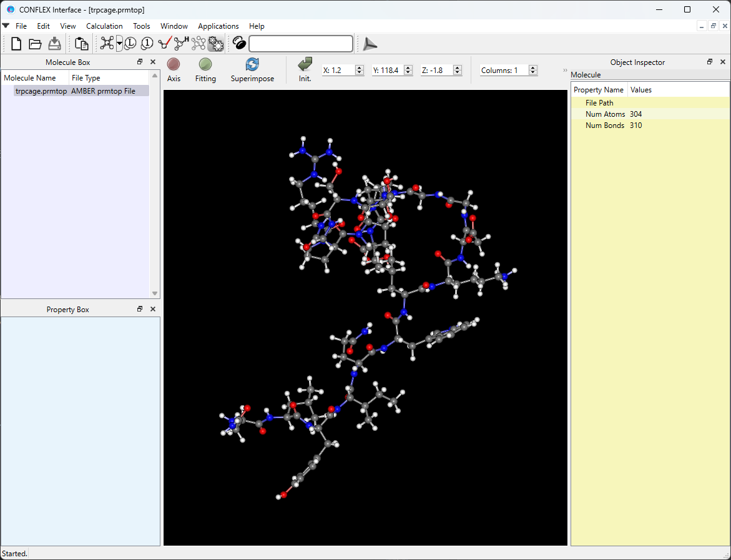The width and height of the screenshot is (731, 560).
Task: Increase the Columns value with stepper
Action: point(533,68)
